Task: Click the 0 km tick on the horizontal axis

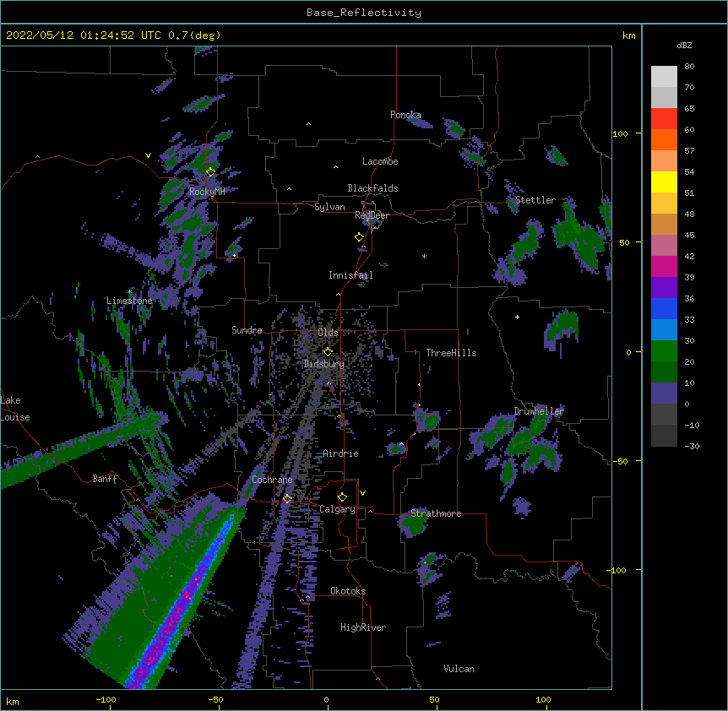Action: coord(326,700)
